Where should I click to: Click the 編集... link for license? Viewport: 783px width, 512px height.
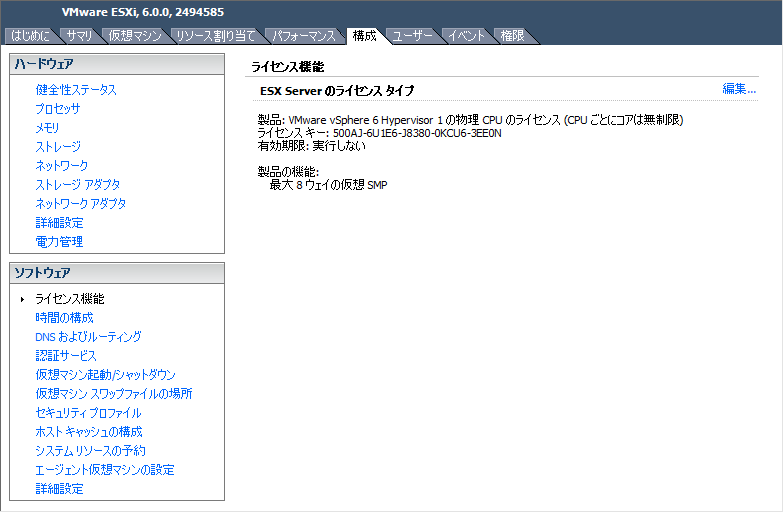coord(739,89)
